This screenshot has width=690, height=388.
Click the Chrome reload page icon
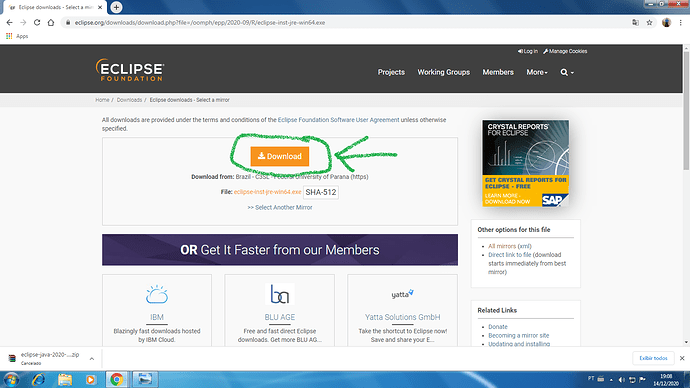(x=37, y=22)
